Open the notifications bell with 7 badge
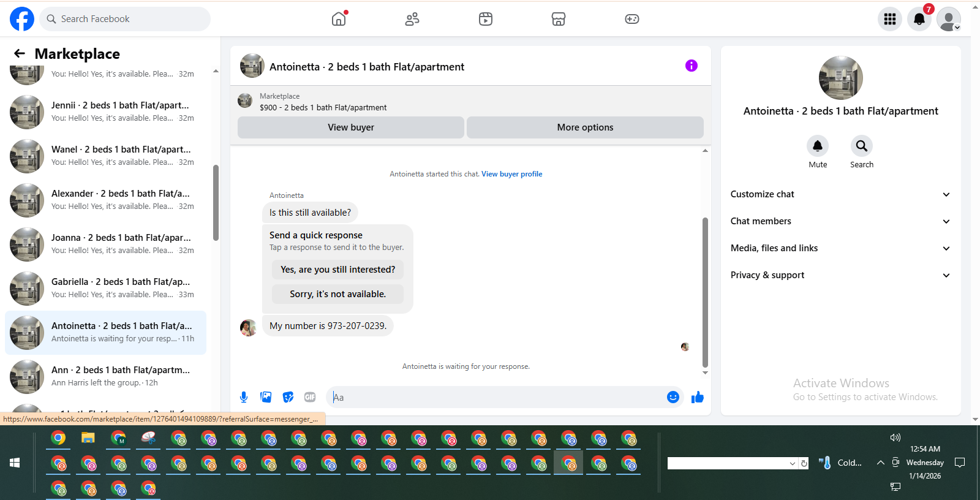The height and width of the screenshot is (500, 980). point(919,19)
